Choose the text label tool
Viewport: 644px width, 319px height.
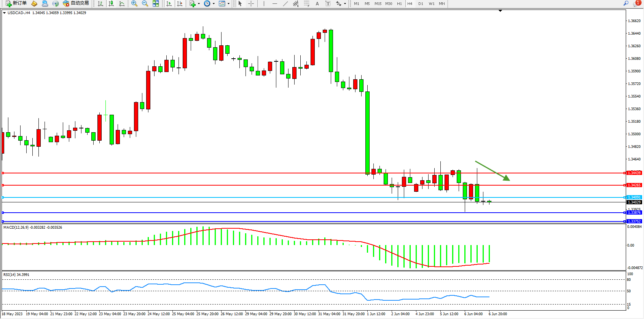click(x=317, y=3)
